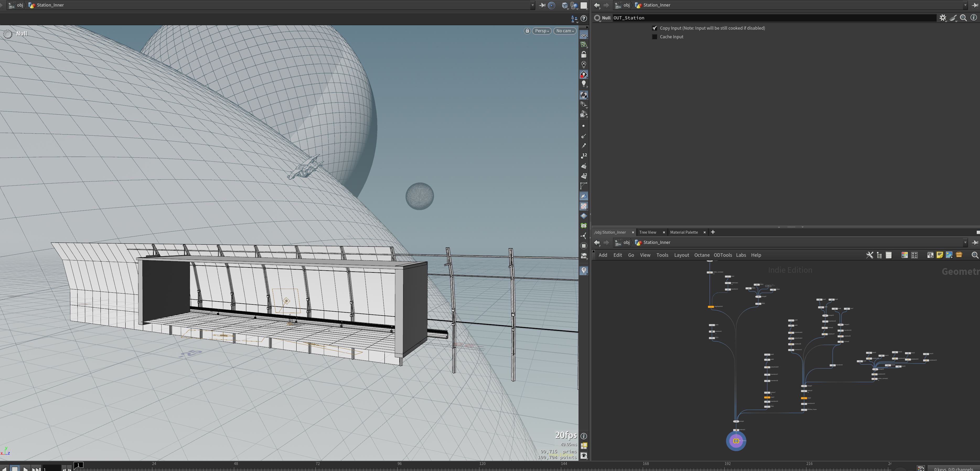Open the network editor wrench tools icon
980x471 pixels.
tap(869, 255)
